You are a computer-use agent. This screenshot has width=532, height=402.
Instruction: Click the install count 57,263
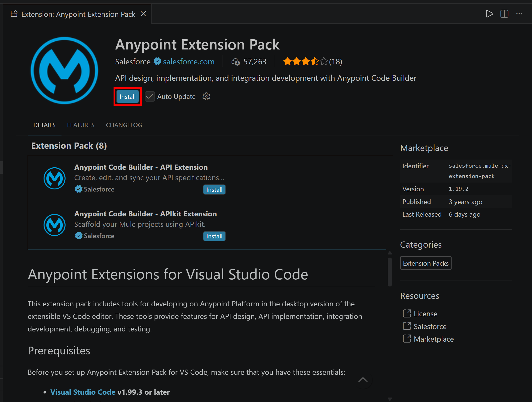[x=255, y=62]
